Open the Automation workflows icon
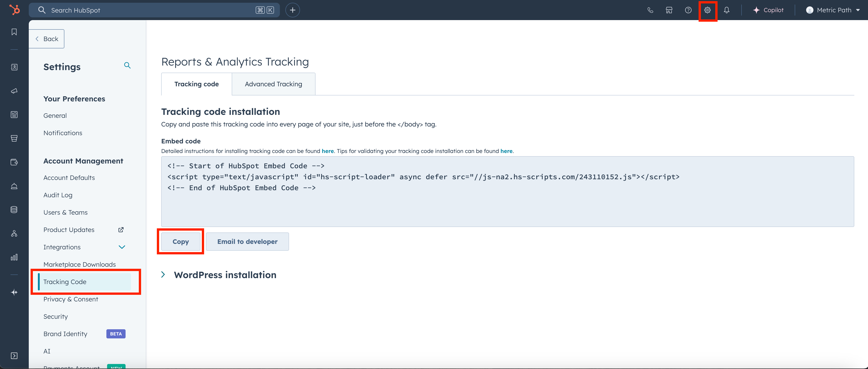 coord(14,234)
